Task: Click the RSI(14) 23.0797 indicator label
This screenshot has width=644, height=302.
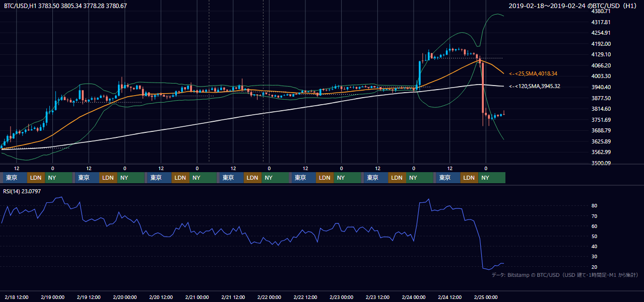Action: [x=22, y=191]
